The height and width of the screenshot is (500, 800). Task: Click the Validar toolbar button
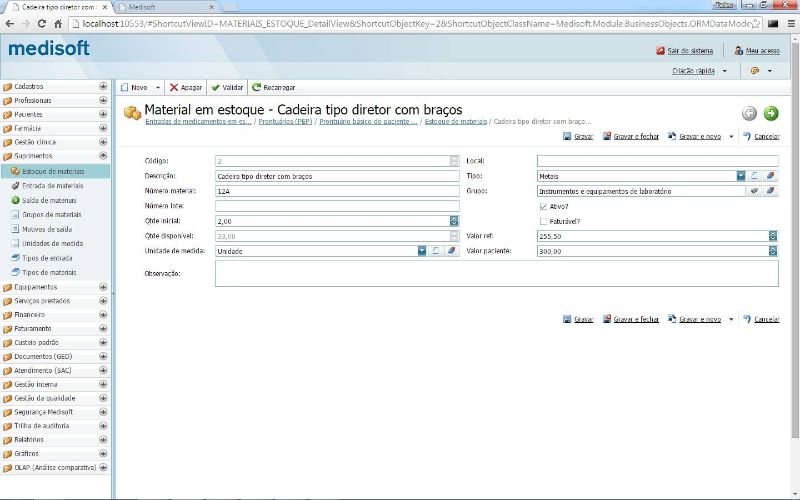[x=227, y=88]
